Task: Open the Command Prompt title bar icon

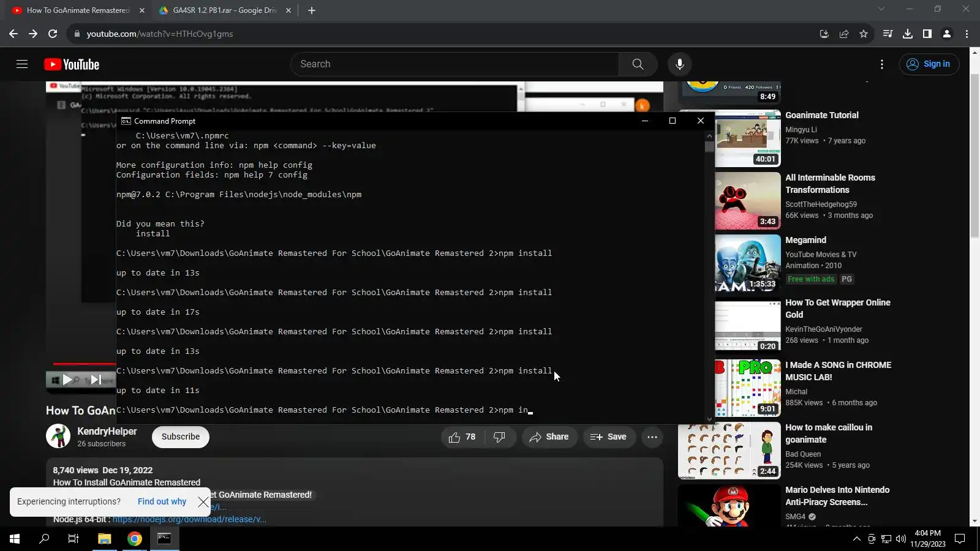Action: pyautogui.click(x=126, y=121)
